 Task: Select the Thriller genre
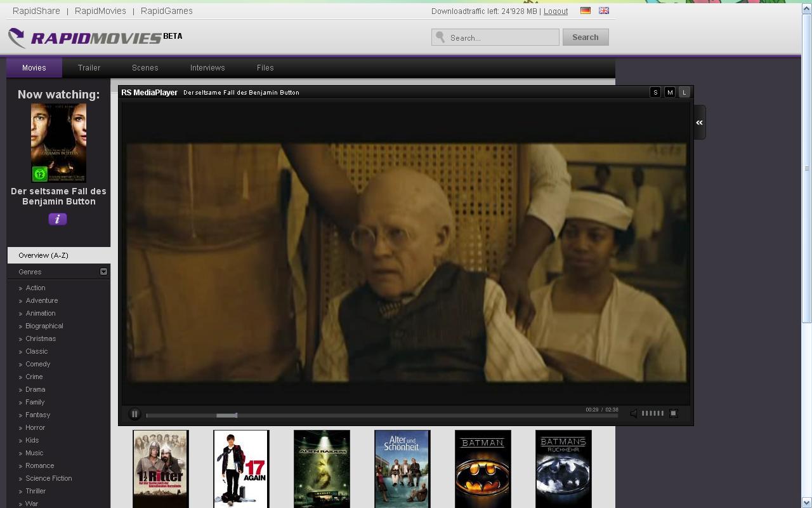36,491
